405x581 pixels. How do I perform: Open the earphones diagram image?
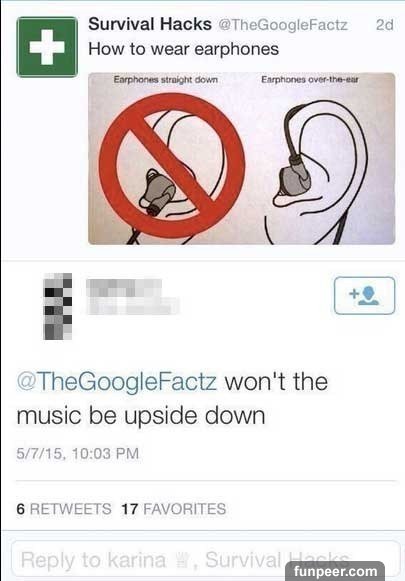[x=242, y=159]
